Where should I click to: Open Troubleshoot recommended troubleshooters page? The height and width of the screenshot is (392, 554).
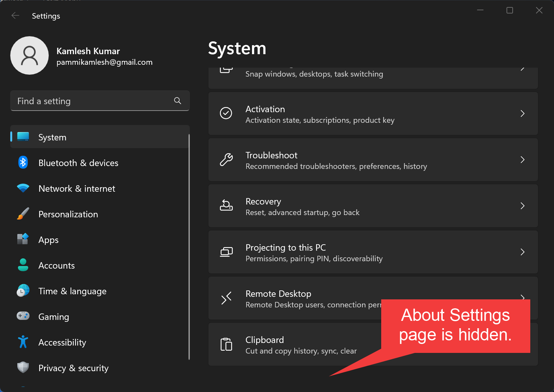click(x=373, y=160)
